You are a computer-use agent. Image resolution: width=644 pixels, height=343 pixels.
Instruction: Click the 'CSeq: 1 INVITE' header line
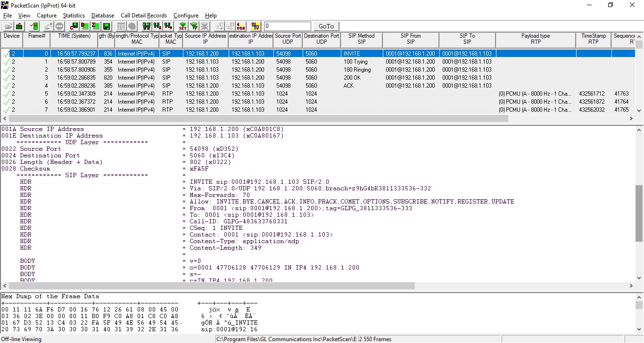216,228
